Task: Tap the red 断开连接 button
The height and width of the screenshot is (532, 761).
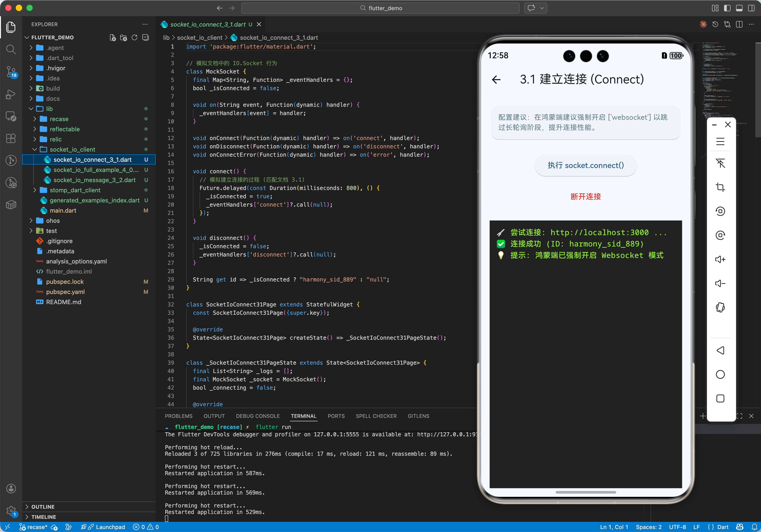Action: coord(585,196)
